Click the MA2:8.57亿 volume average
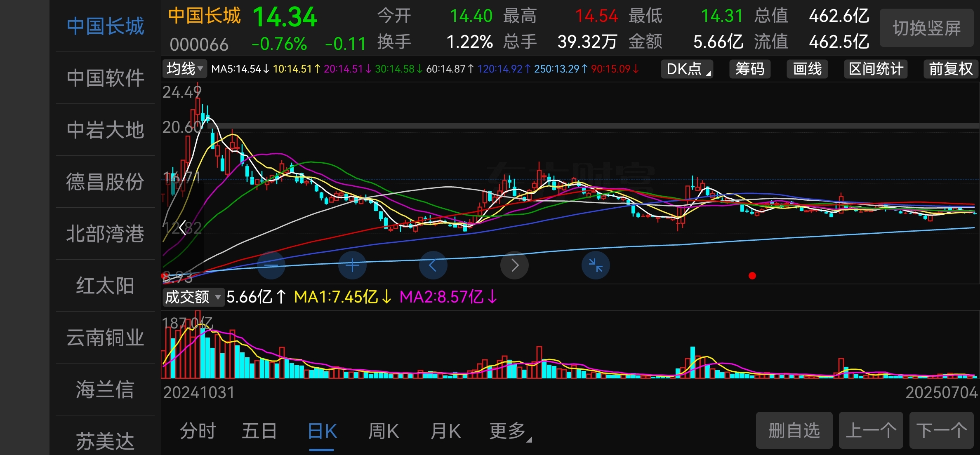This screenshot has height=455, width=980. click(x=448, y=297)
